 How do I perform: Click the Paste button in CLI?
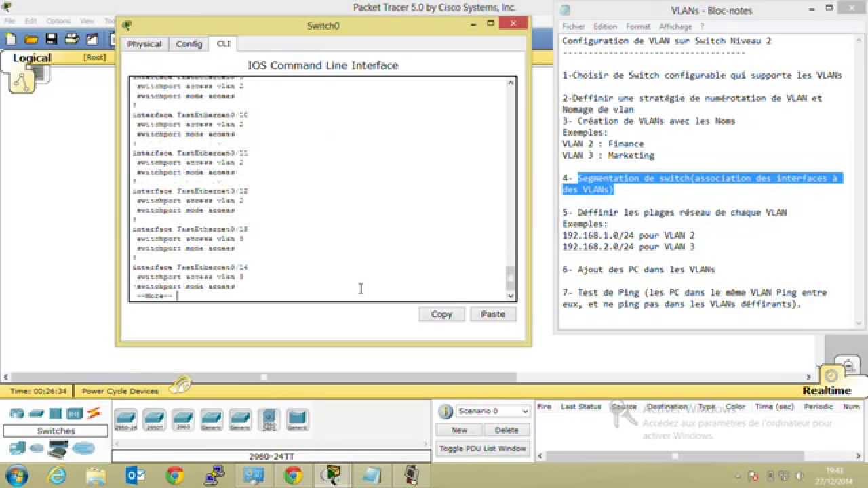[x=493, y=314]
